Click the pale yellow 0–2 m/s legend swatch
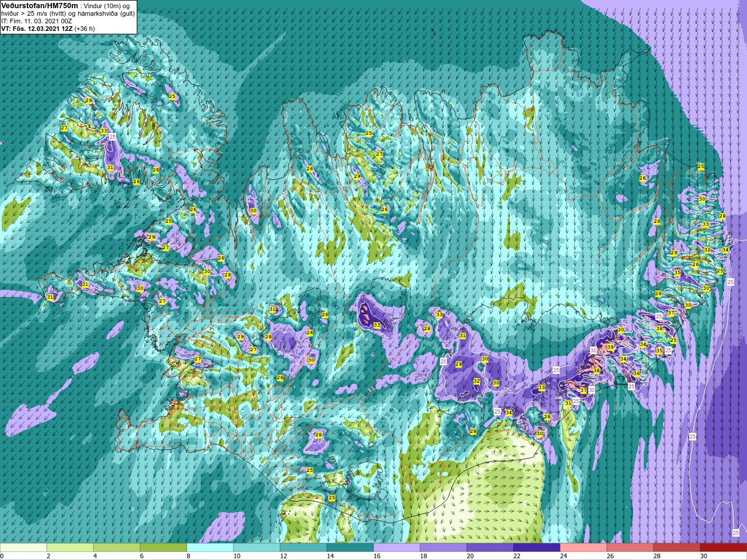 [23, 548]
